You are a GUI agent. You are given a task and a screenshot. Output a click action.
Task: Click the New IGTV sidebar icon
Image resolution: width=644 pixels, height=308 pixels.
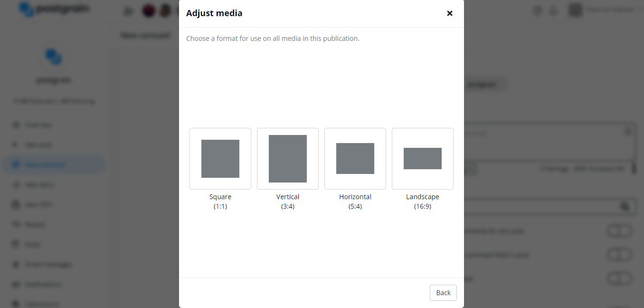pos(17,205)
